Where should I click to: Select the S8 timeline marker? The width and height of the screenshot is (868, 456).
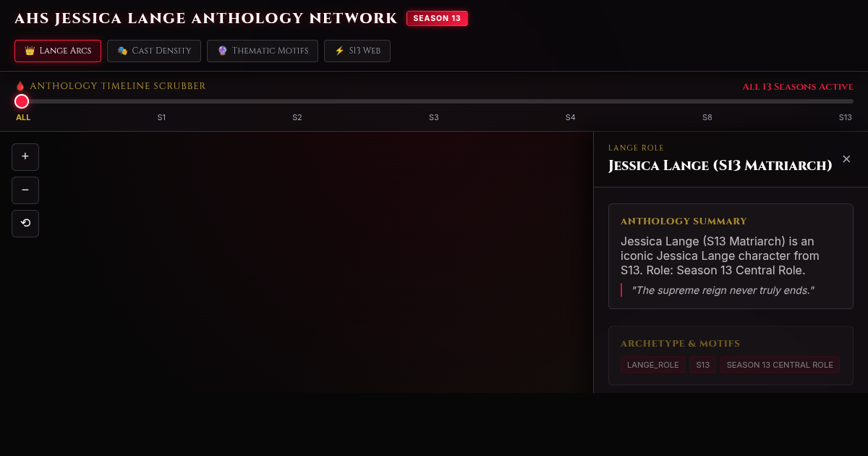pos(707,117)
